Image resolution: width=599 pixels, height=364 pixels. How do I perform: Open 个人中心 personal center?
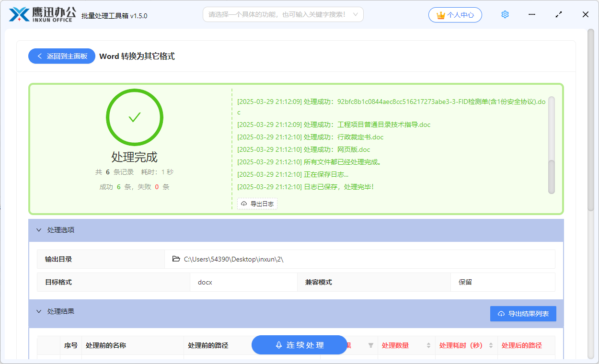point(455,14)
